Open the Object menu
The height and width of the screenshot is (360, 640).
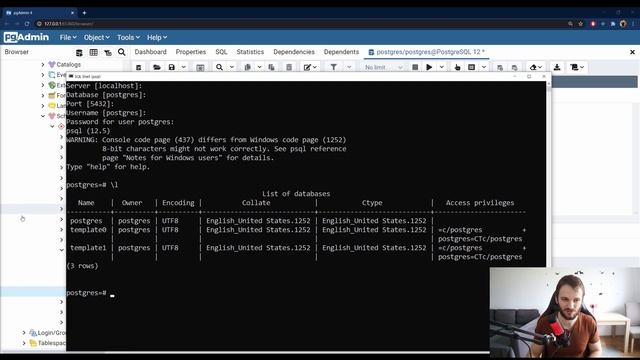(x=96, y=38)
